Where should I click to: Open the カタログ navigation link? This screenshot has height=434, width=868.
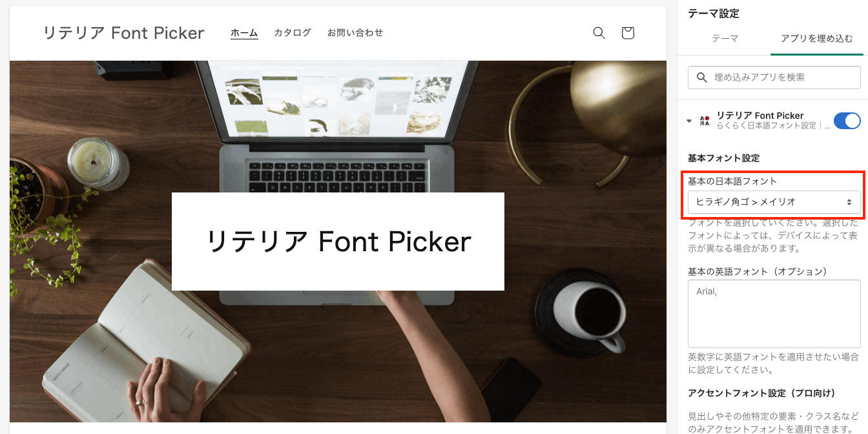point(293,32)
